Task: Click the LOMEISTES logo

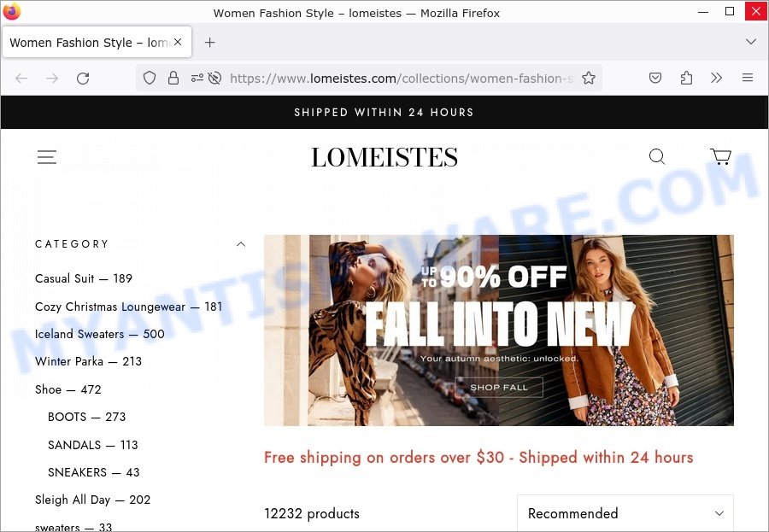Action: tap(384, 157)
